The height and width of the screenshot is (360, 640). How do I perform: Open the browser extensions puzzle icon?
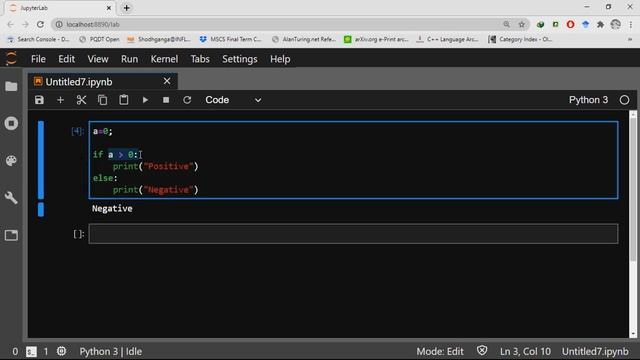(600, 24)
